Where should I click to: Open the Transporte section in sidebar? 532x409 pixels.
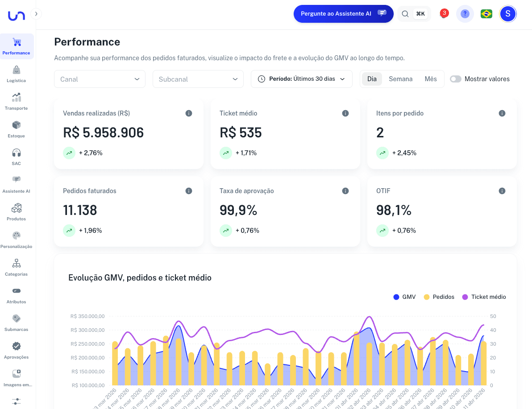(17, 98)
